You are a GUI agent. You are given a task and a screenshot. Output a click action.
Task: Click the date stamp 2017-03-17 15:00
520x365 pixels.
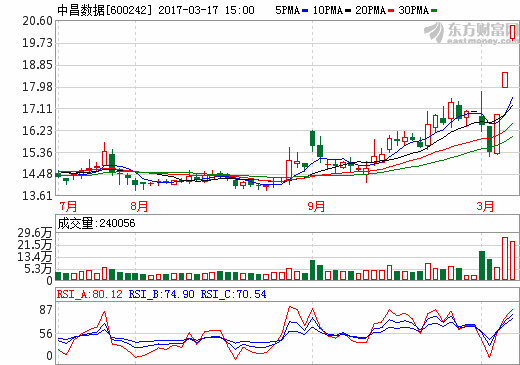[206, 10]
